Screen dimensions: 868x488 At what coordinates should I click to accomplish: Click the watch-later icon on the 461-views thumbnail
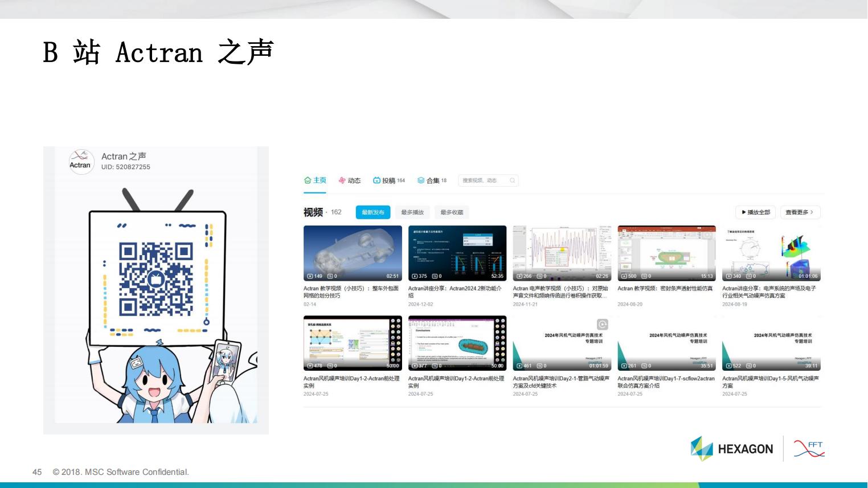click(602, 324)
